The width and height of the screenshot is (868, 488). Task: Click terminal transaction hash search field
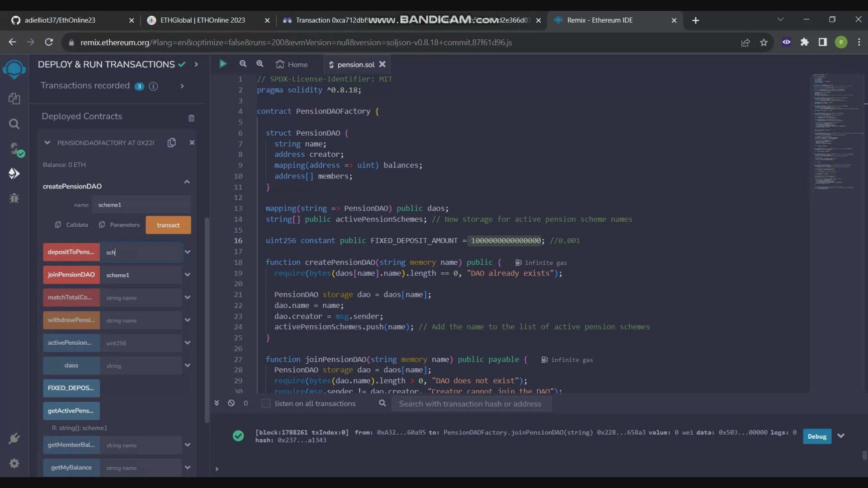[472, 404]
